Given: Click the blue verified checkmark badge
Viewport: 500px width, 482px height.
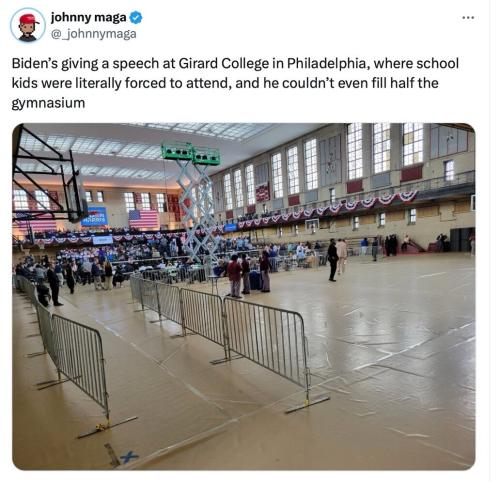Looking at the screenshot, I should pyautogui.click(x=136, y=18).
